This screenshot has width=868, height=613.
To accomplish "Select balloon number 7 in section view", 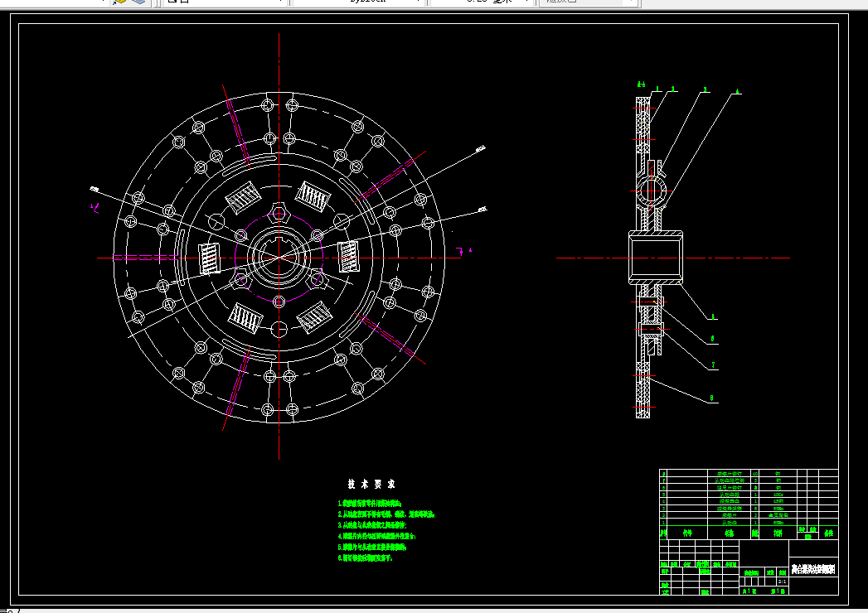I will click(713, 365).
